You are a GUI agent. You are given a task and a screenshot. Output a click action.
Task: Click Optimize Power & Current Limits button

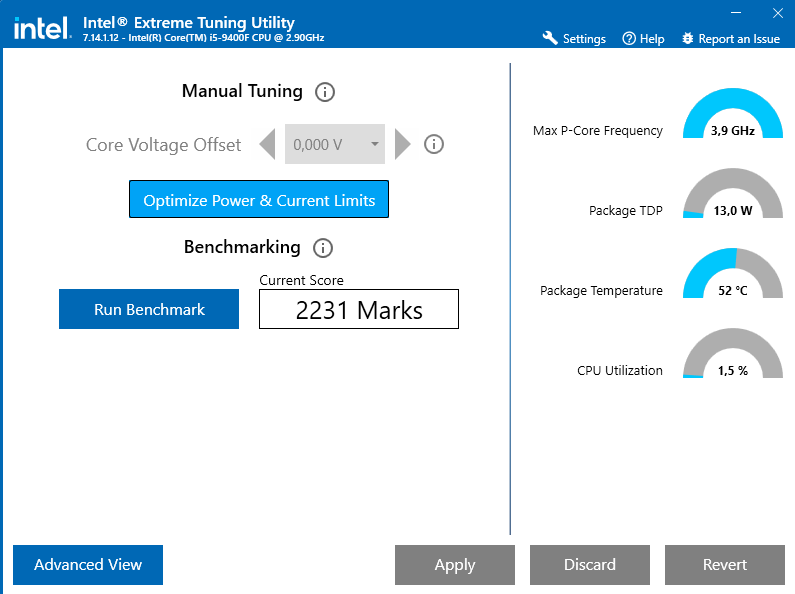259,200
